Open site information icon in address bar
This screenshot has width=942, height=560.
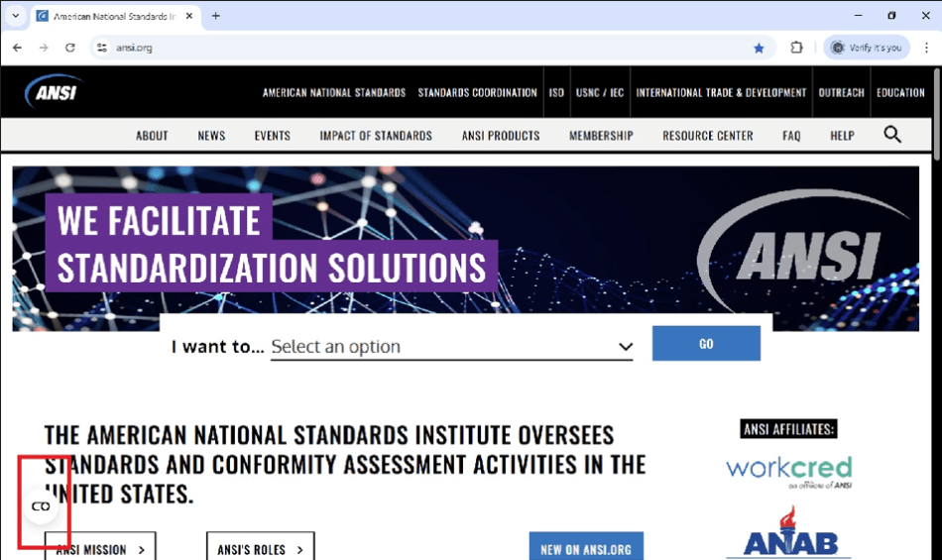(102, 48)
